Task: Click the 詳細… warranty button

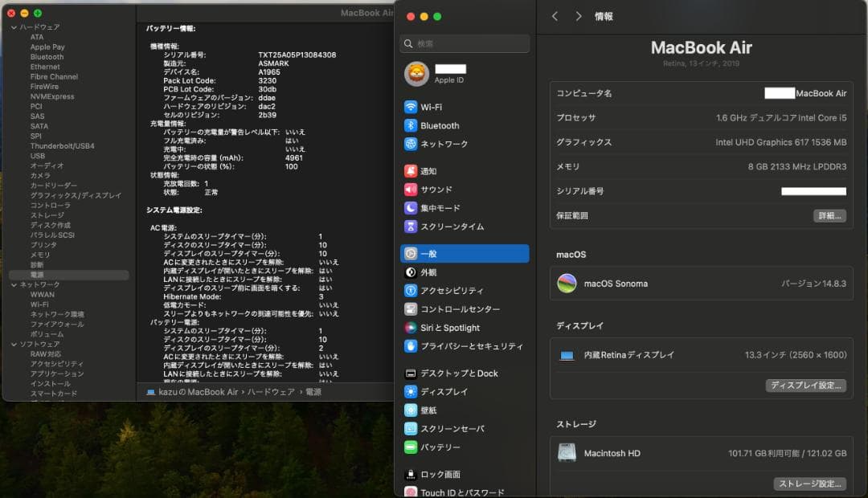Action: (829, 215)
